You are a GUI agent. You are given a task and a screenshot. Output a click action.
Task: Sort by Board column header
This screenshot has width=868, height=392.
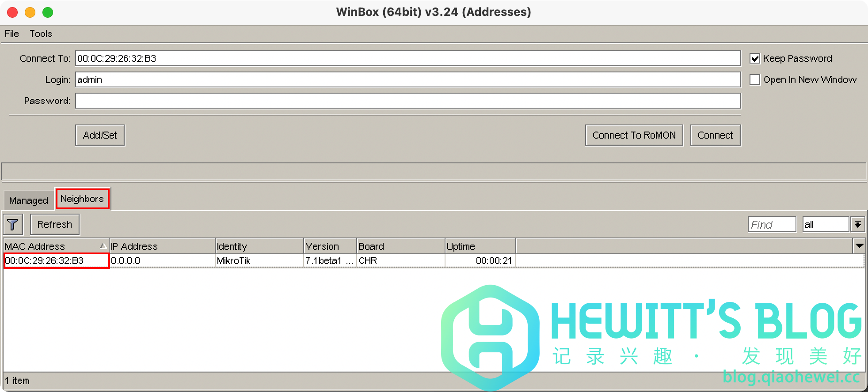click(401, 246)
